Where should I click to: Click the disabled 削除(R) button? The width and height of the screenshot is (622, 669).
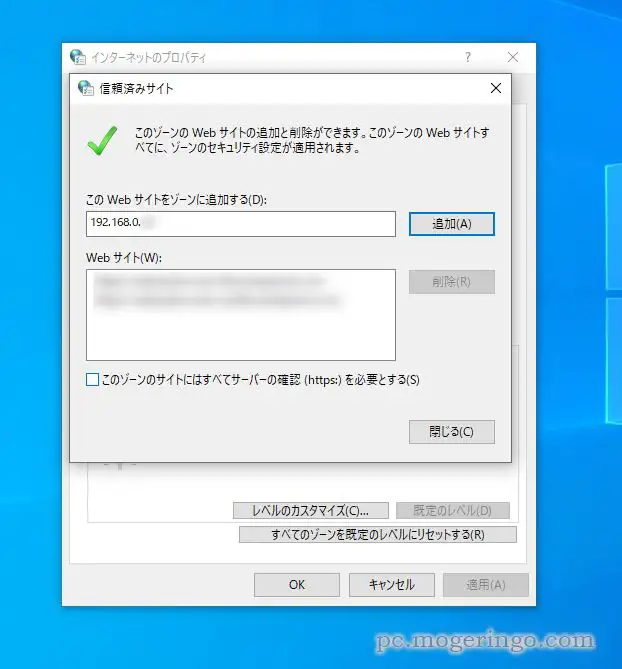pyautogui.click(x=452, y=282)
